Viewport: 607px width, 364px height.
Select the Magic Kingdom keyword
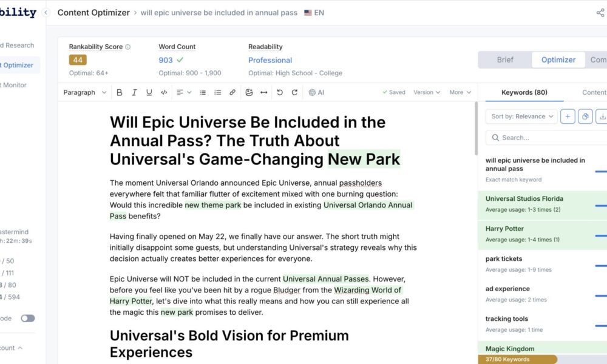click(x=542, y=348)
